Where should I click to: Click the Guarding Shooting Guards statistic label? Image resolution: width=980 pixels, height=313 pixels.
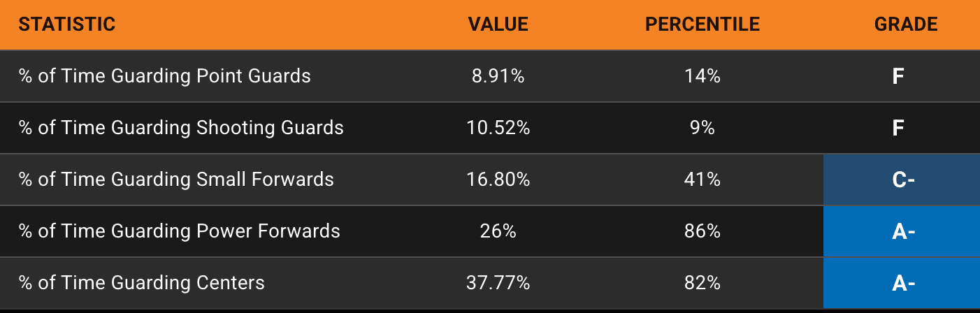181,128
